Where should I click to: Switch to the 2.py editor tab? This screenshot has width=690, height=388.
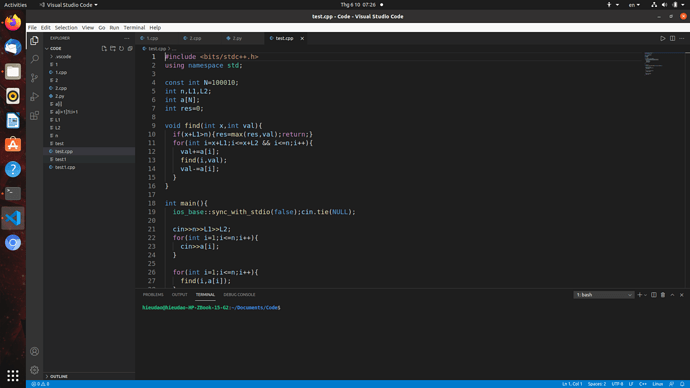[242, 38]
